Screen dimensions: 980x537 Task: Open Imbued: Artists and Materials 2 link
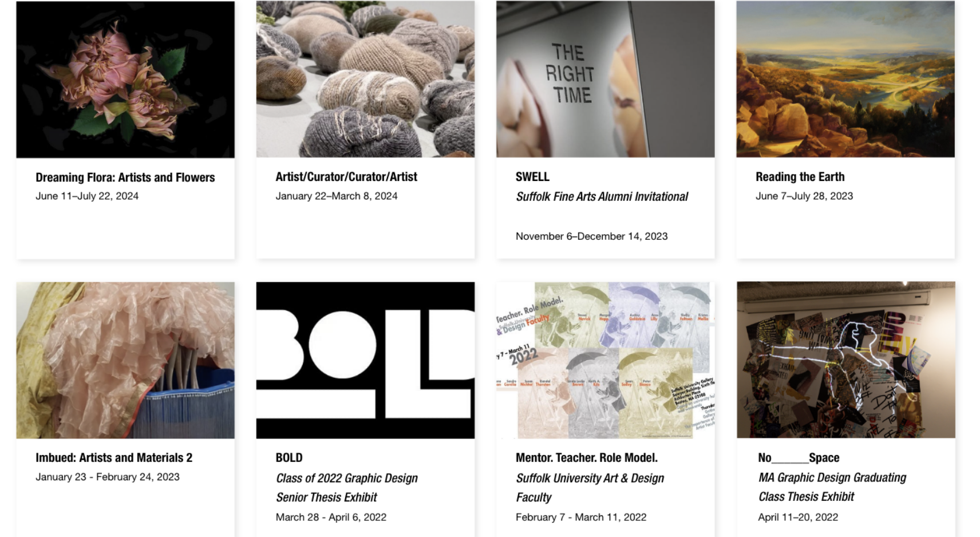point(114,458)
